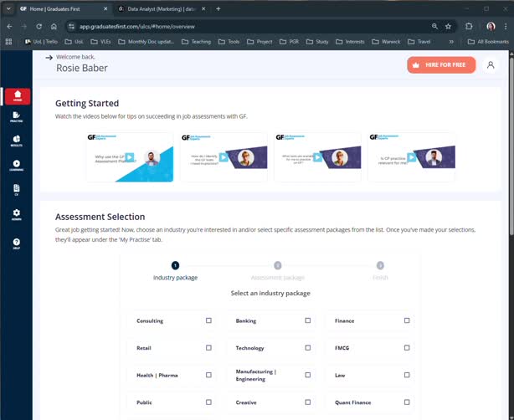
Task: Open the Learning sidebar section
Action: (17, 166)
